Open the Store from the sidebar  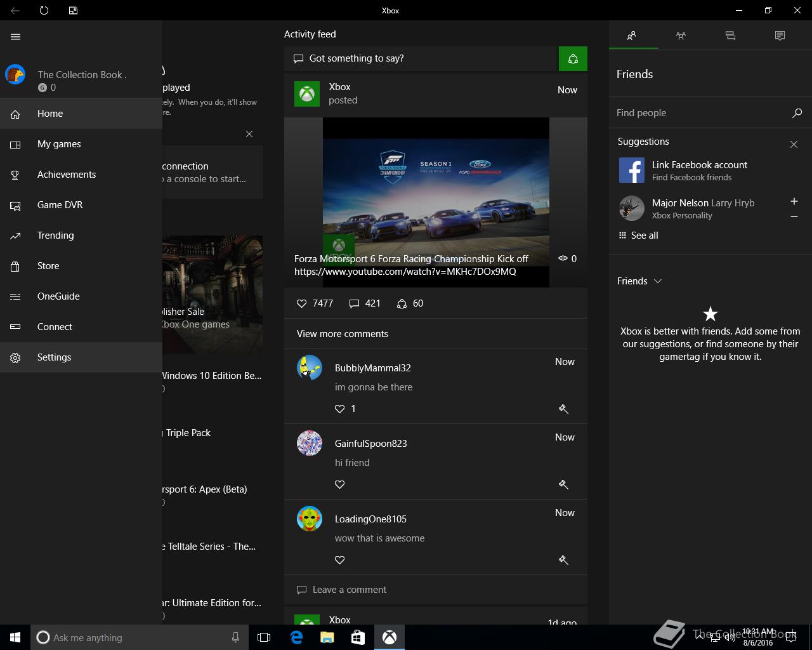(x=81, y=266)
